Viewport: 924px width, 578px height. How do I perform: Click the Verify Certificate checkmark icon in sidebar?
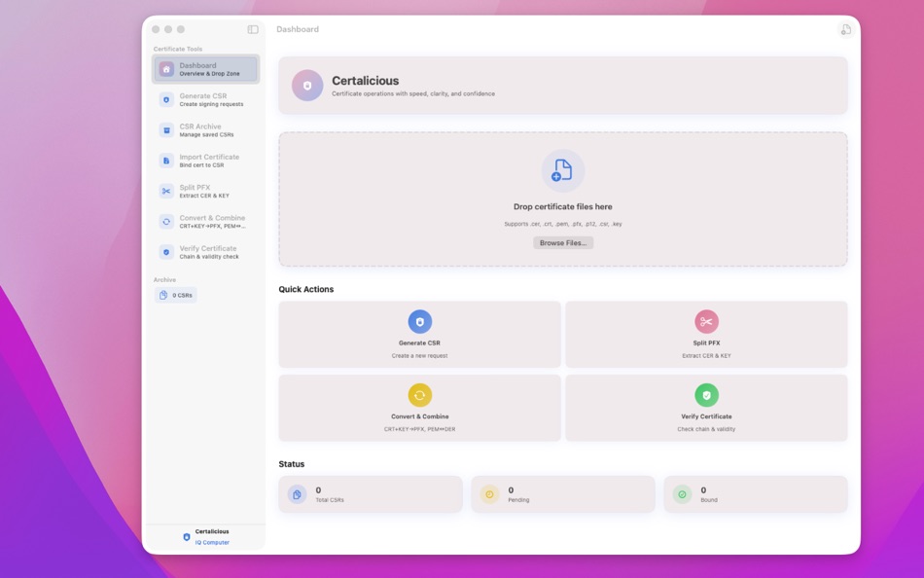(x=166, y=252)
